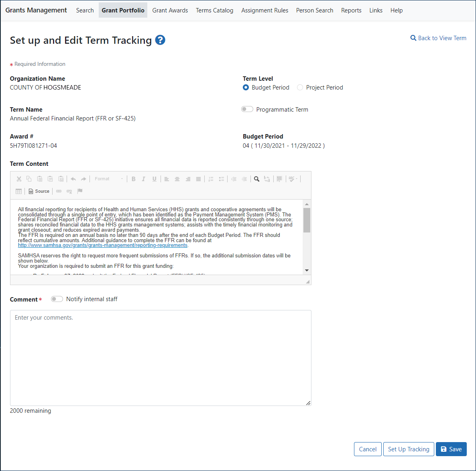Click Back to View Term link

click(438, 38)
